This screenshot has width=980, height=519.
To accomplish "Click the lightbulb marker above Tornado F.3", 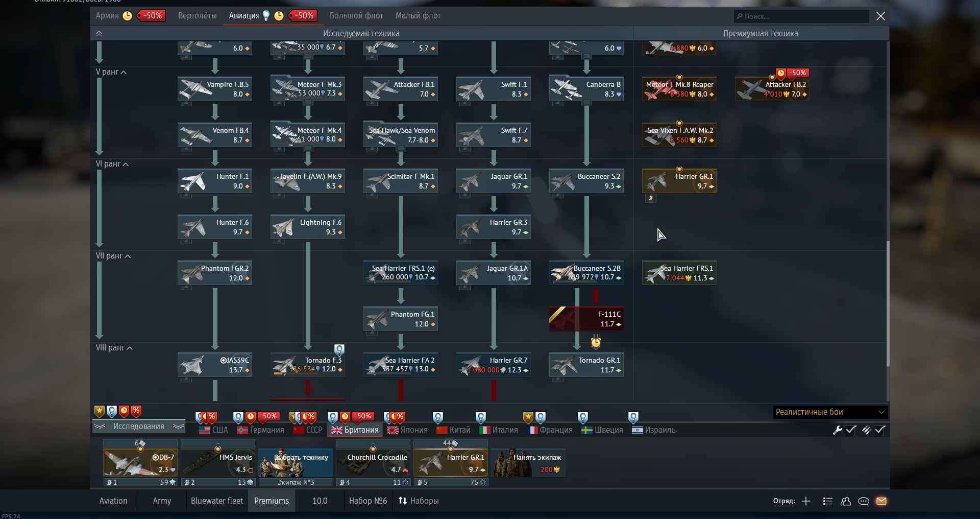I will pyautogui.click(x=339, y=350).
